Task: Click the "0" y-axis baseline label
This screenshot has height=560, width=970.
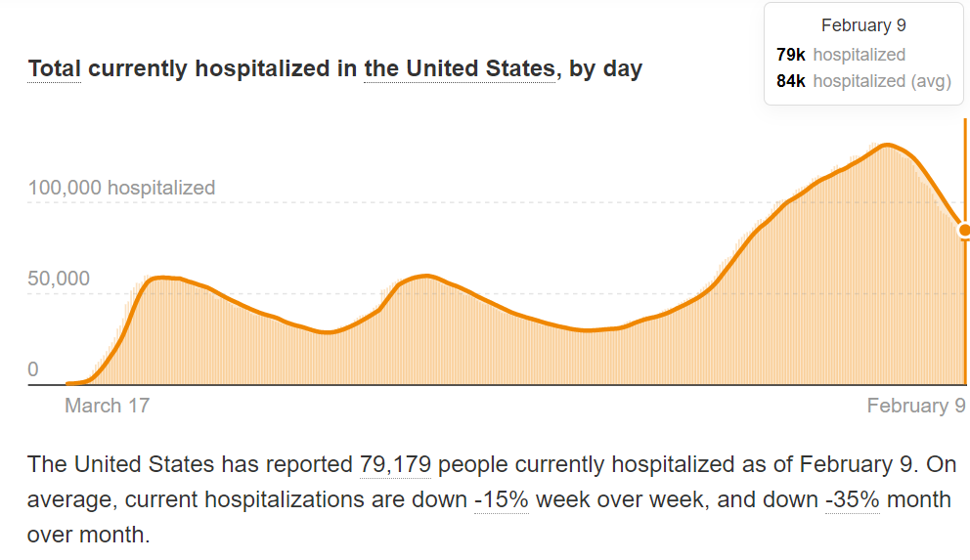Action: 33,369
